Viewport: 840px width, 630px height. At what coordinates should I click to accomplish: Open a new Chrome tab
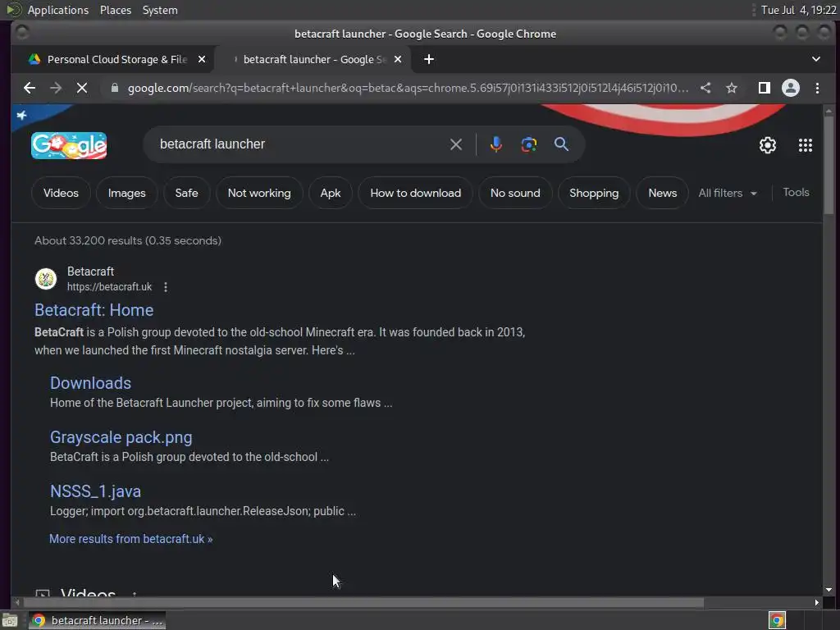coord(429,59)
